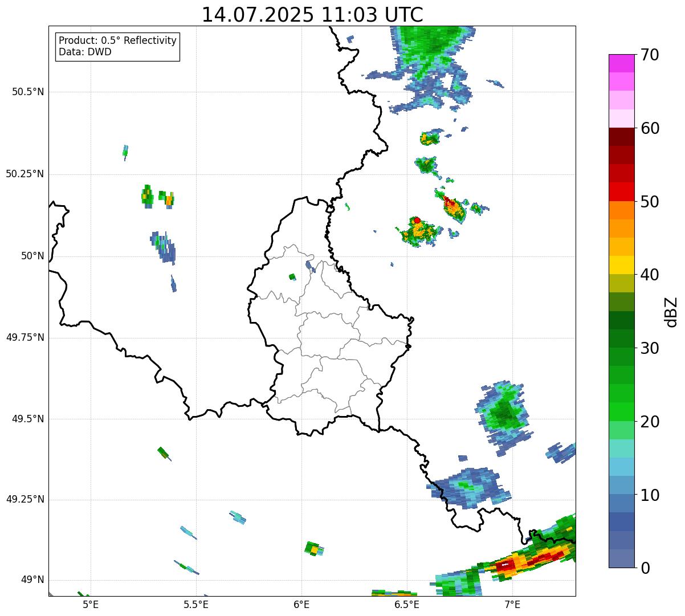Click the yellow colorbar segment at 40
The width and height of the screenshot is (685, 616).
[x=621, y=266]
